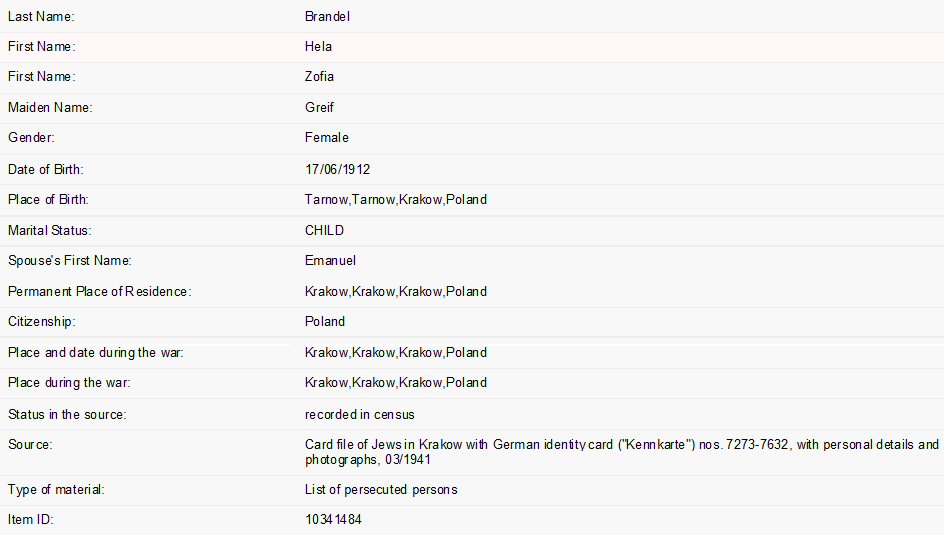Select the Citizenship value Poland
944x535 pixels.
click(325, 321)
